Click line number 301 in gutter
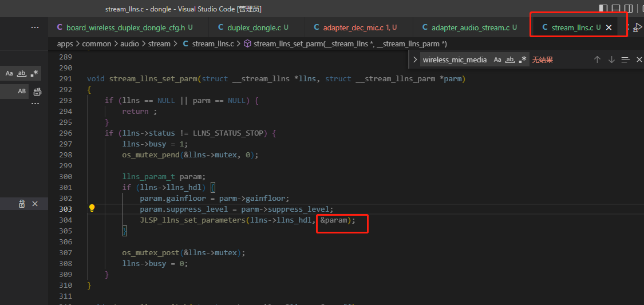Viewport: 644px width, 305px height. 66,187
